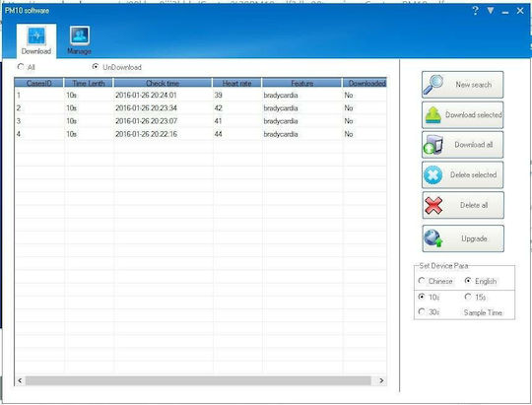Image resolution: width=532 pixels, height=405 pixels.
Task: Click heart rate value 42
Action: tap(218, 108)
